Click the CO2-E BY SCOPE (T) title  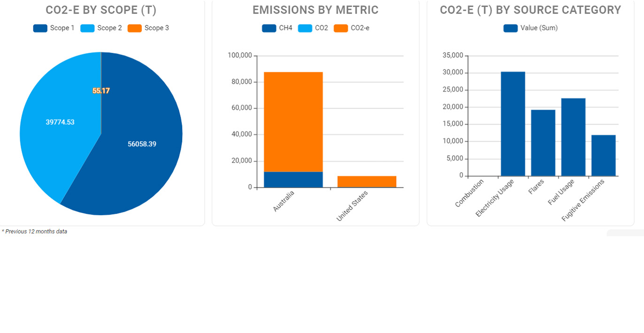[101, 10]
